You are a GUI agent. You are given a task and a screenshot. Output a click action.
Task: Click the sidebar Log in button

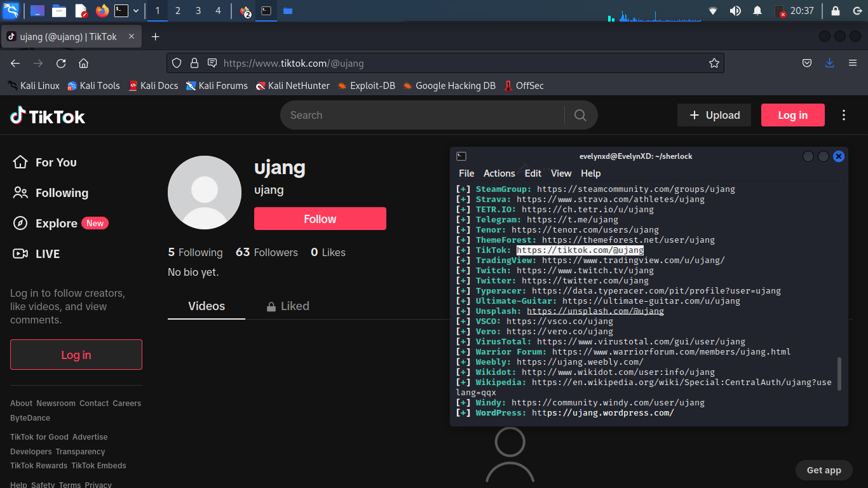click(76, 355)
